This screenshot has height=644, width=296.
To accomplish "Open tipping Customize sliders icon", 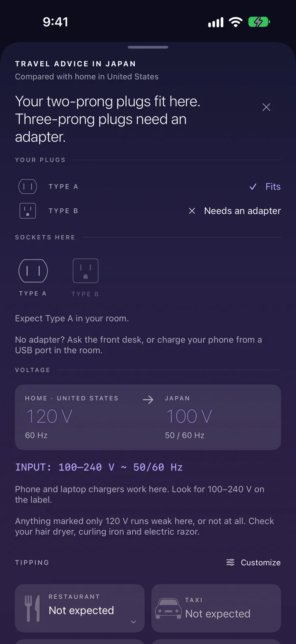I will [x=231, y=562].
